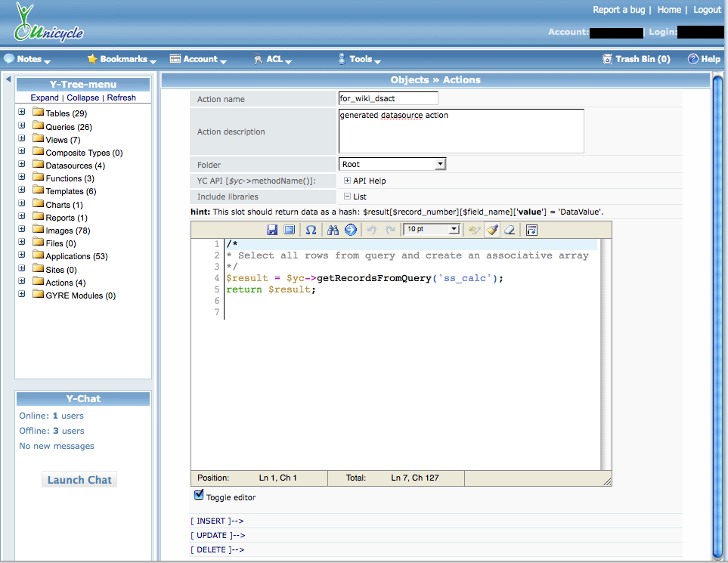
Task: Uncheck the Toggle editor checkbox
Action: pyautogui.click(x=199, y=495)
